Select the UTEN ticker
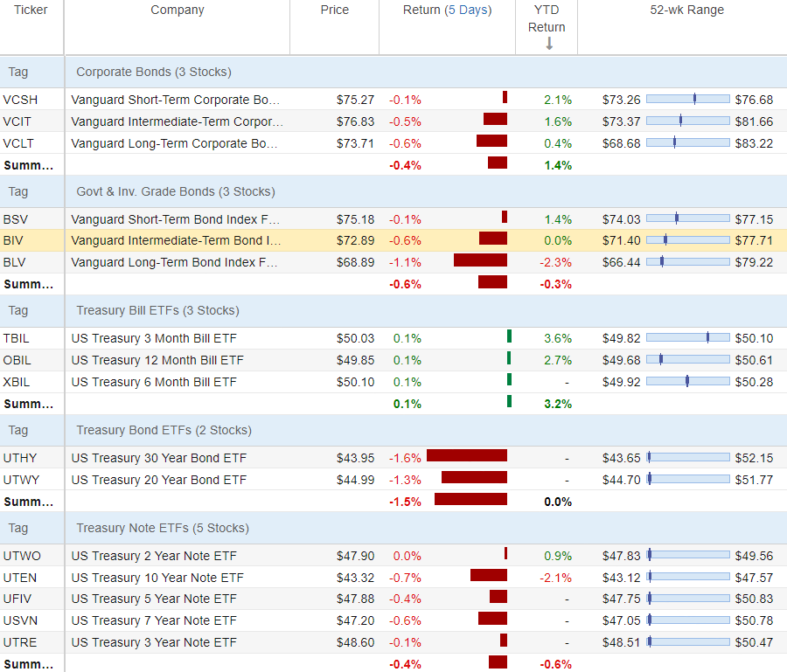Screen dimensions: 787x672 tap(20, 578)
